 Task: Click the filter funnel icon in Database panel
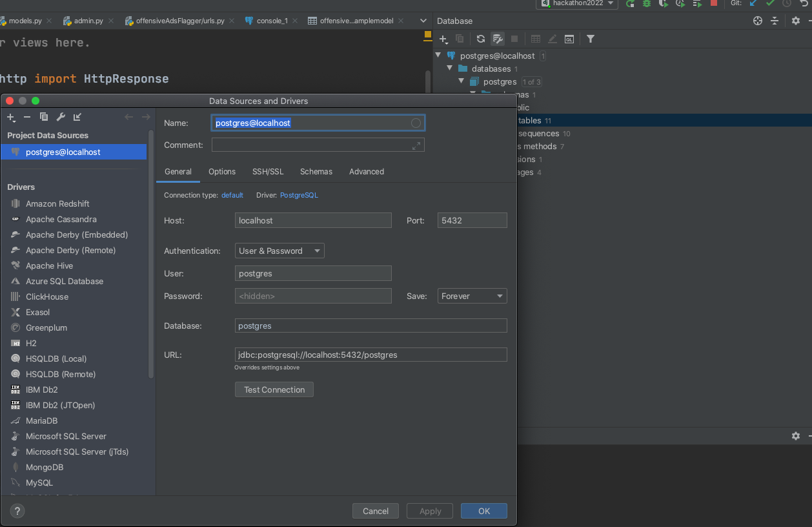click(x=590, y=39)
